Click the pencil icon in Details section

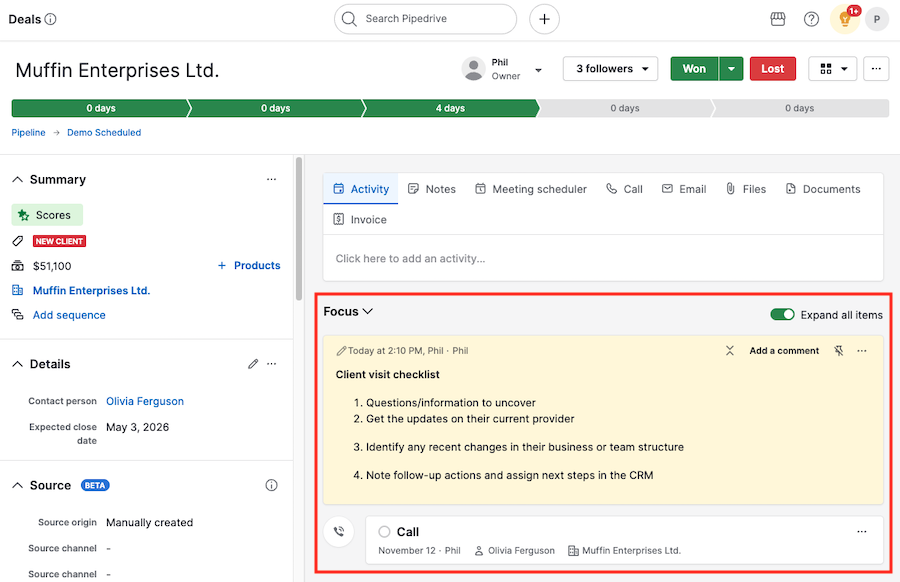(253, 364)
